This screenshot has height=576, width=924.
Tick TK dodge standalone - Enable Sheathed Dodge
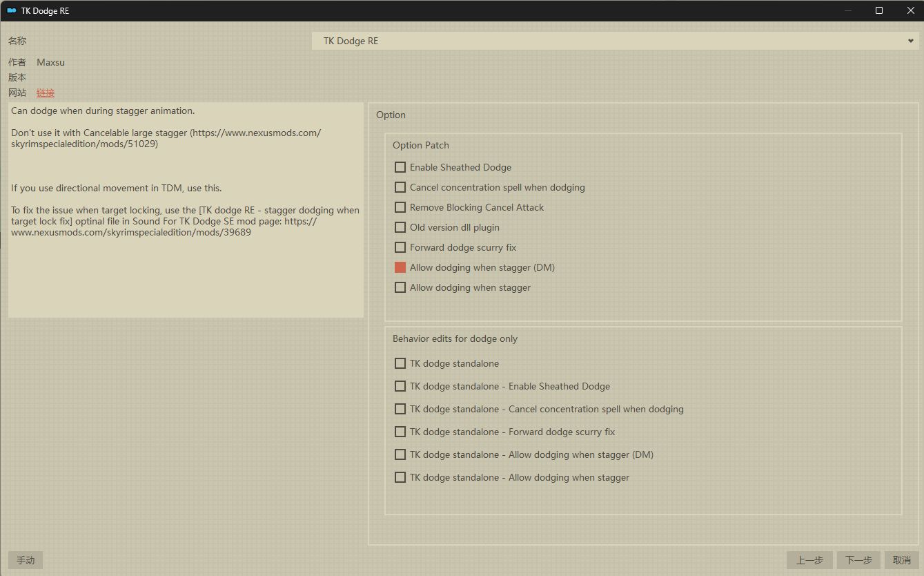coord(400,386)
